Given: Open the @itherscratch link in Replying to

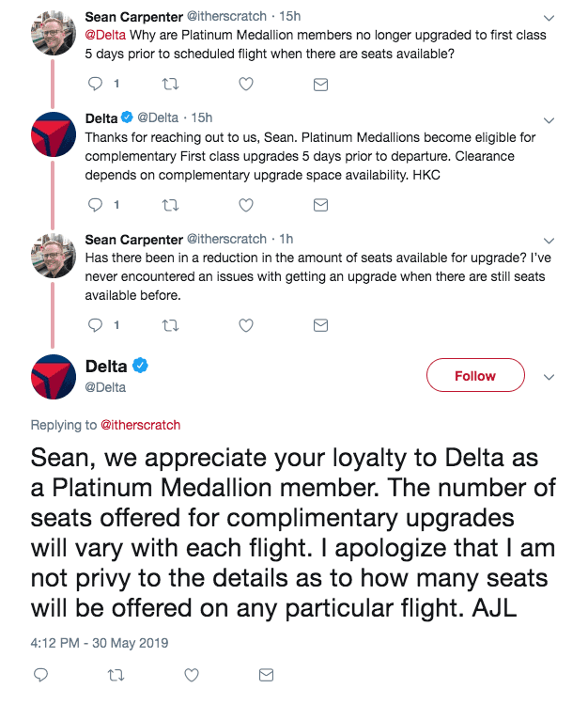Looking at the screenshot, I should pos(140,425).
